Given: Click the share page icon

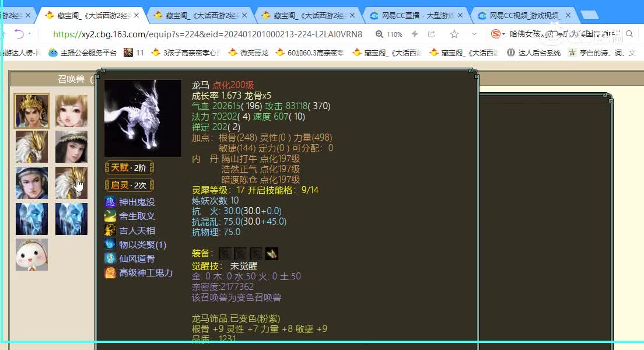Looking at the screenshot, I should tap(431, 34).
